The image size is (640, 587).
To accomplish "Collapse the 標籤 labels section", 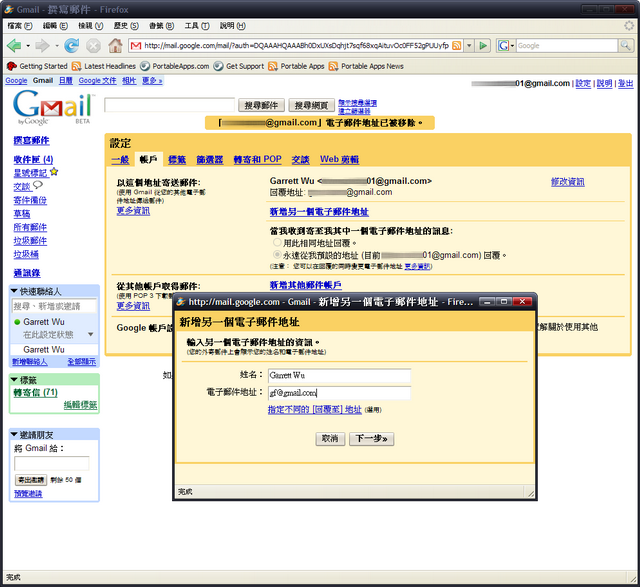I will point(14,380).
